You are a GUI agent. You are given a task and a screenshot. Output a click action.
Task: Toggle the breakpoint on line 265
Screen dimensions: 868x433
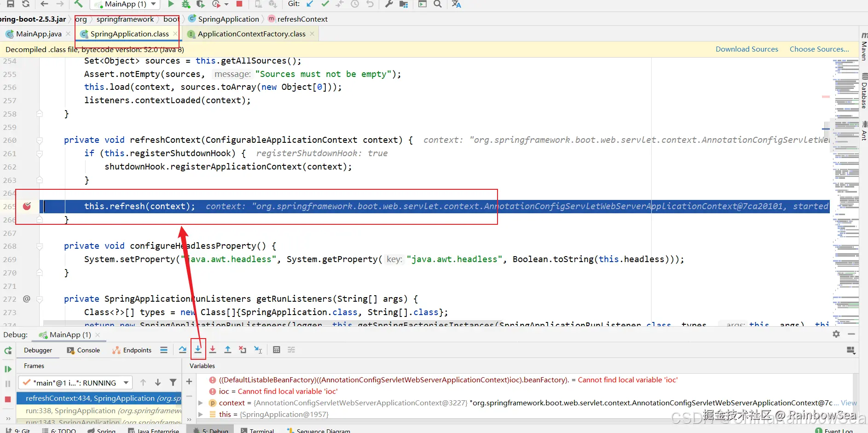[x=27, y=206]
